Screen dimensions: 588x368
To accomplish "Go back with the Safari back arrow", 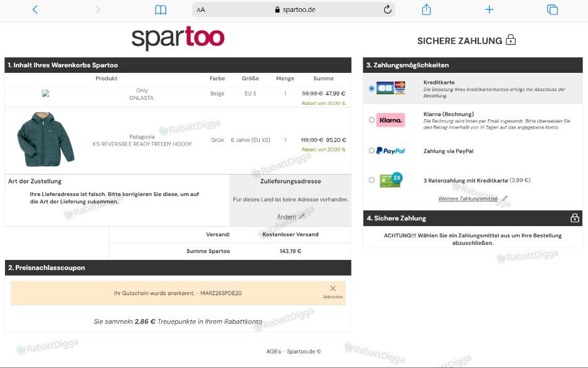I will tap(35, 10).
